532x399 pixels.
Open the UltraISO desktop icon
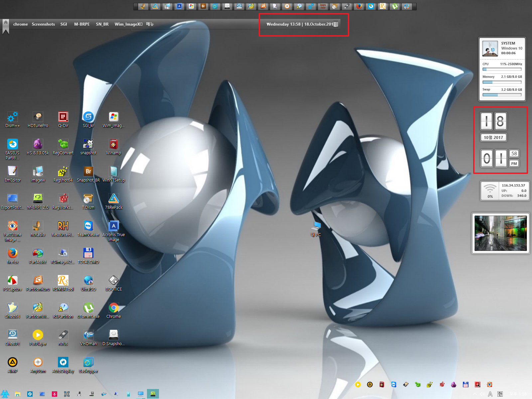(x=88, y=283)
